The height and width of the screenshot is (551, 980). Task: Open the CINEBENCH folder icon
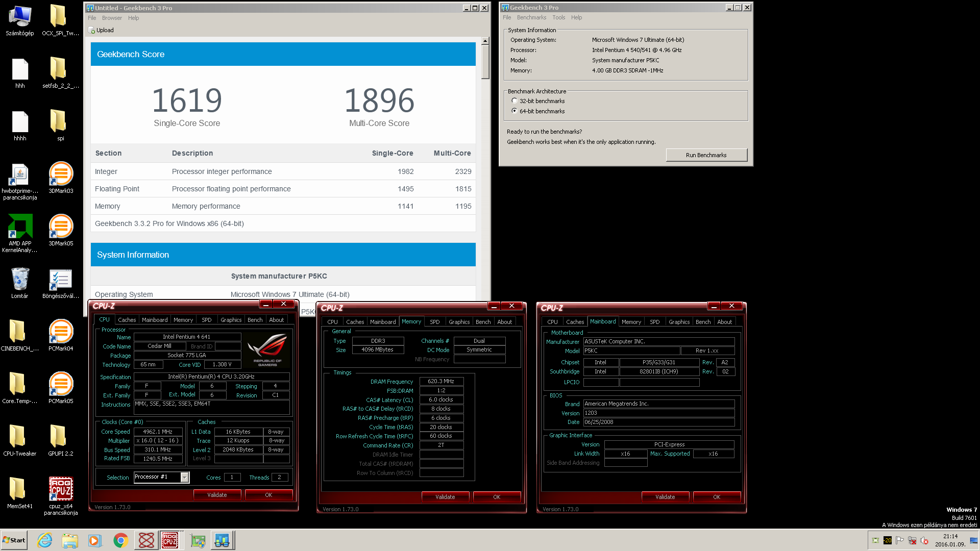pyautogui.click(x=20, y=336)
